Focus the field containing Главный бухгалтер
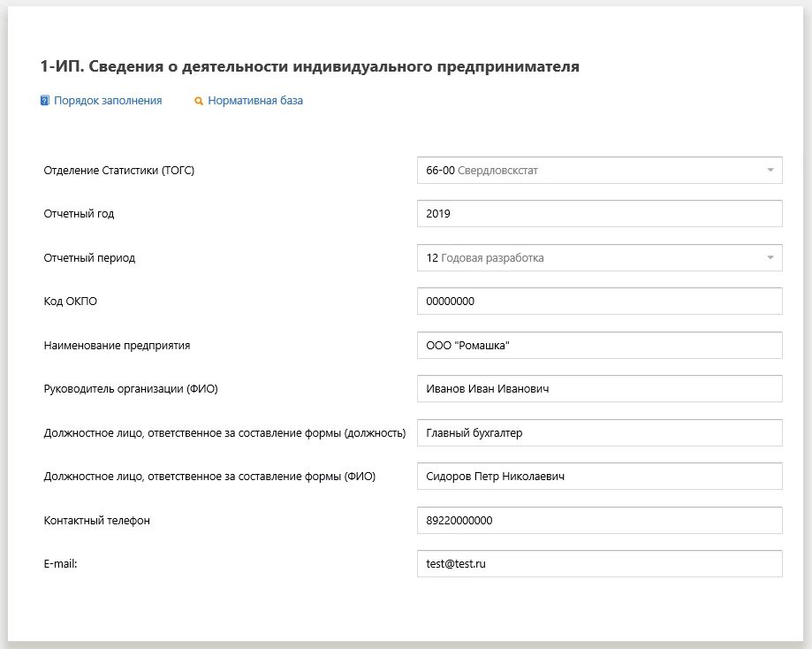This screenshot has height=649, width=812. point(600,433)
